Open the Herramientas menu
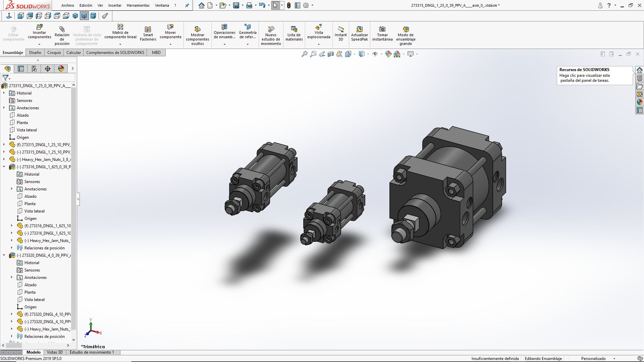 point(138,5)
